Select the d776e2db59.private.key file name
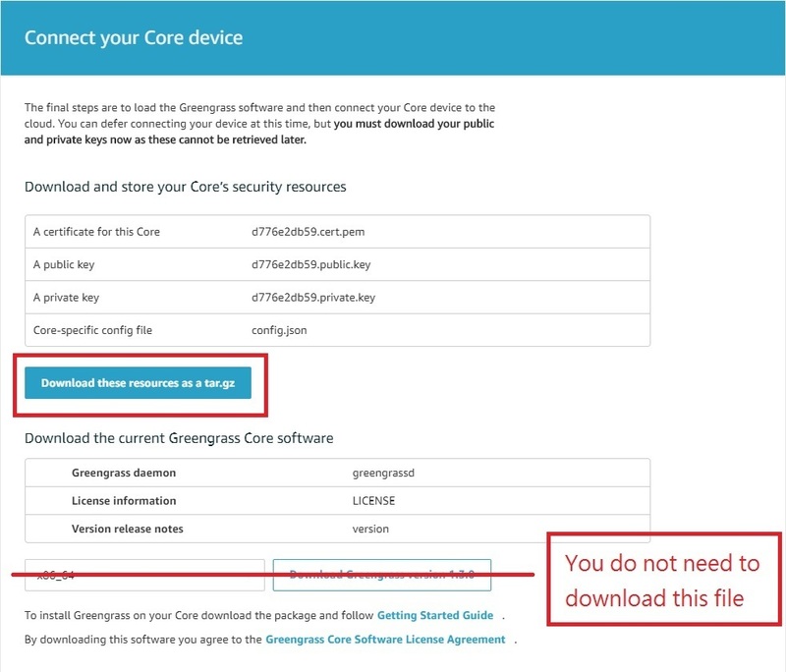Viewport: 786px width, 672px height. coord(313,297)
